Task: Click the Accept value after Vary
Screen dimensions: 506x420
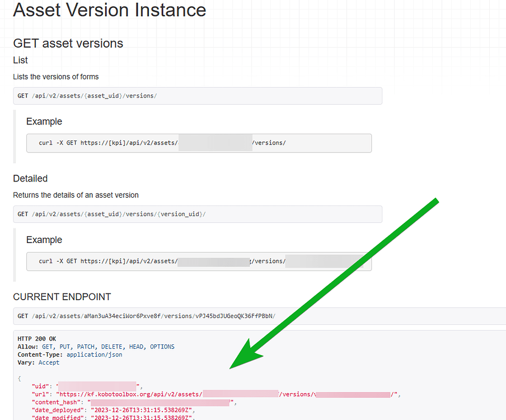Action: coord(49,362)
